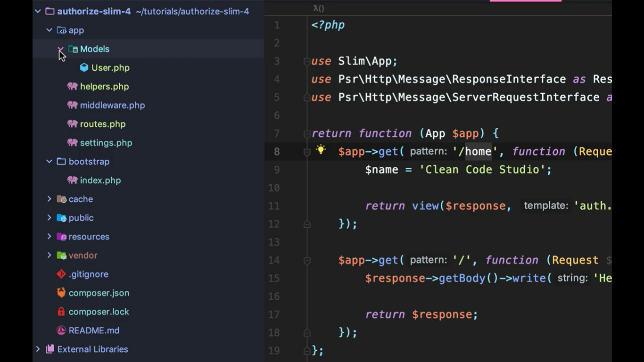
Task: Click the External Libraries icon
Action: click(50, 349)
